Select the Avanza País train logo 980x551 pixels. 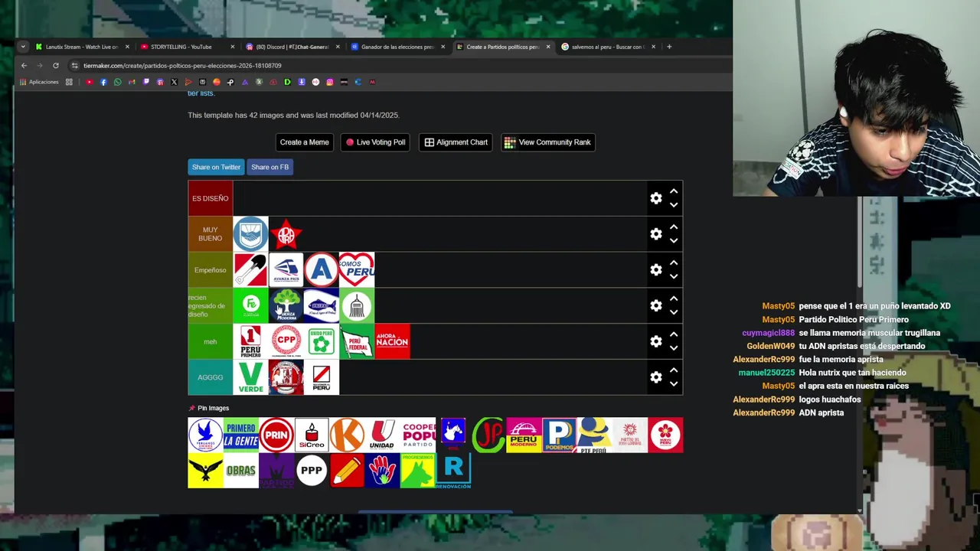click(x=286, y=270)
